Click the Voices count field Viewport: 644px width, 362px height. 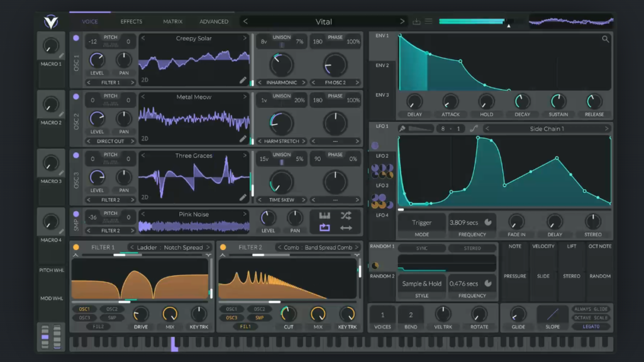pos(382,315)
